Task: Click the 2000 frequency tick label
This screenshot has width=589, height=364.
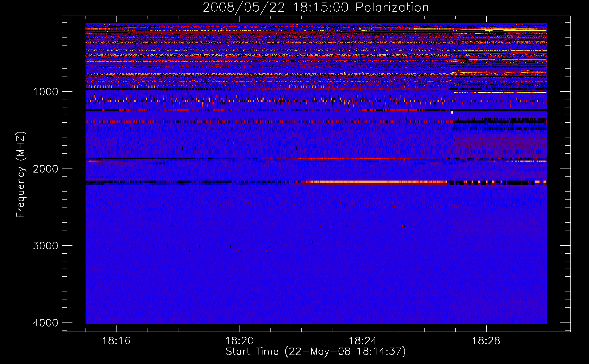Action: click(x=46, y=169)
